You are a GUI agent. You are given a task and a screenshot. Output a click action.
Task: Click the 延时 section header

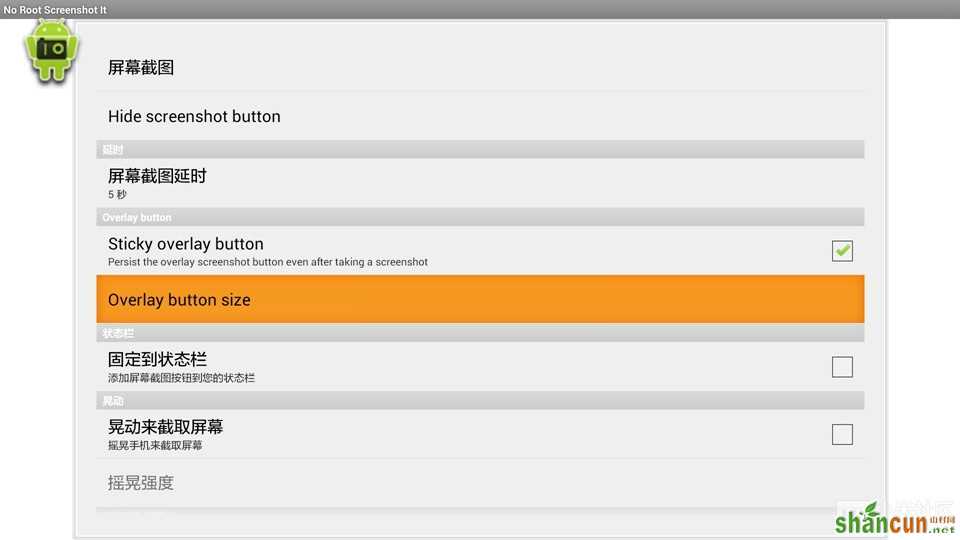480,149
